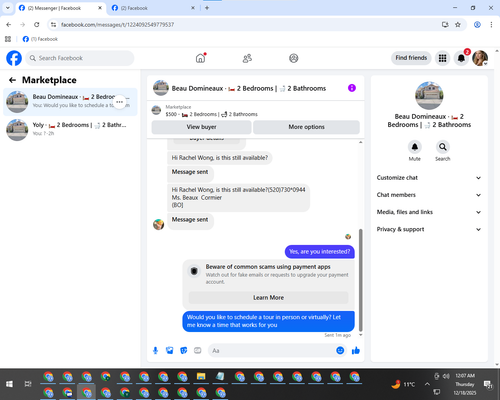Go back using Marketplace arrow
The height and width of the screenshot is (400, 500).
click(12, 80)
